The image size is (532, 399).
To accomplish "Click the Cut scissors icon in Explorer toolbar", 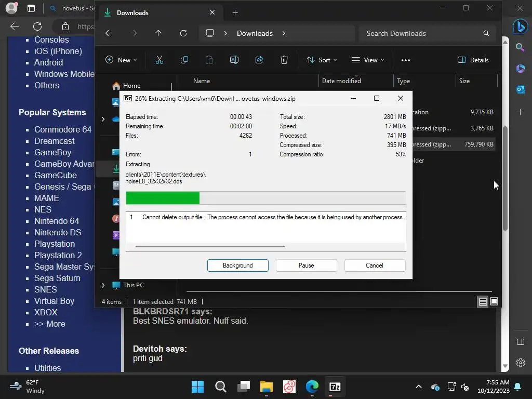I will point(159,60).
